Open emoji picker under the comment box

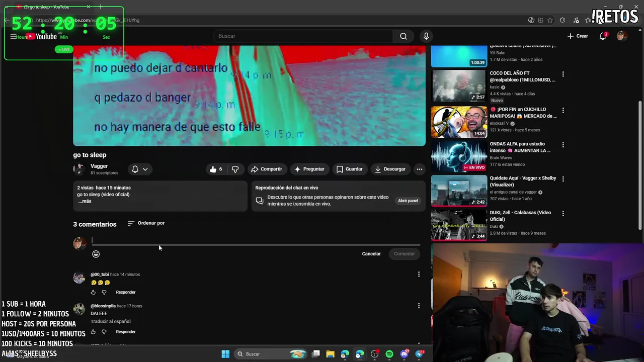click(96, 254)
